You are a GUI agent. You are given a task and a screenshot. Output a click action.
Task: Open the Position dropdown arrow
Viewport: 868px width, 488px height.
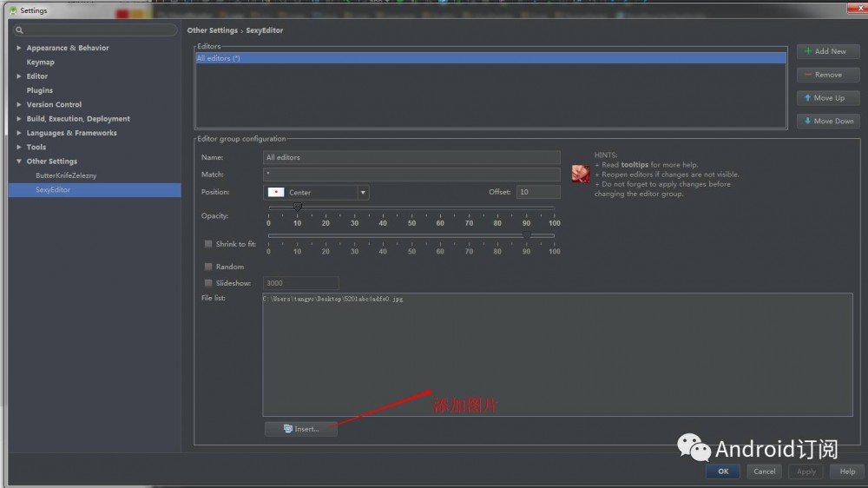(x=363, y=193)
